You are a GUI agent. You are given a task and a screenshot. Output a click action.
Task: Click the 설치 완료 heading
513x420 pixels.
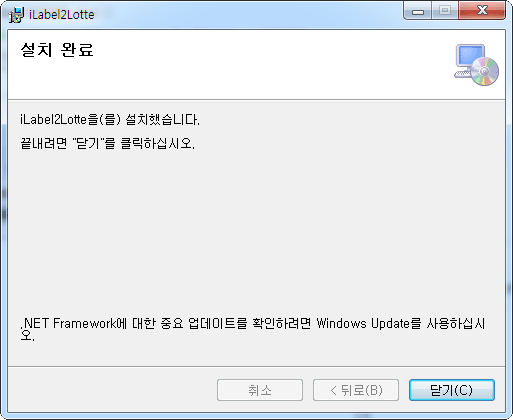(x=57, y=50)
